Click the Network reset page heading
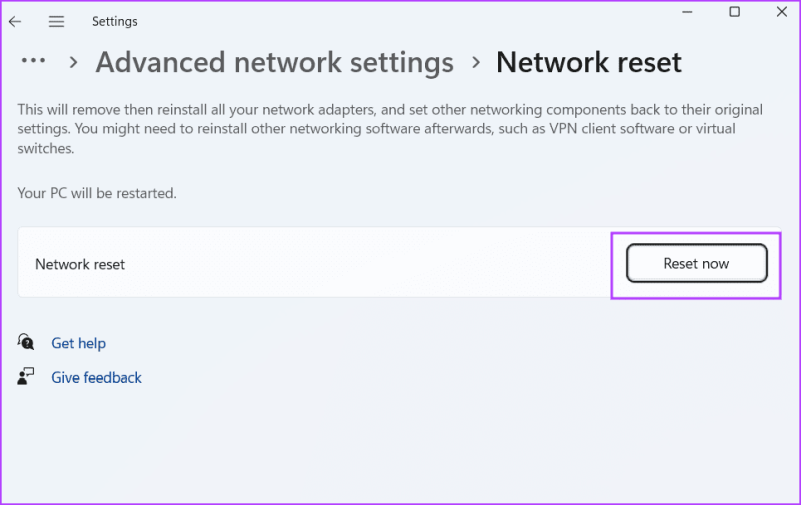The height and width of the screenshot is (505, 801). (x=588, y=62)
